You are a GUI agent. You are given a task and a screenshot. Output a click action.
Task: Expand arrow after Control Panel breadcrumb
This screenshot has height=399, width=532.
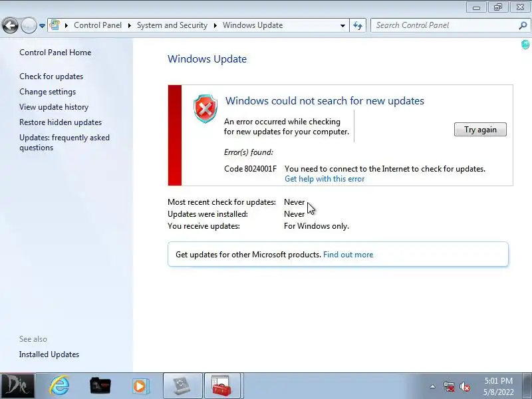tap(129, 25)
